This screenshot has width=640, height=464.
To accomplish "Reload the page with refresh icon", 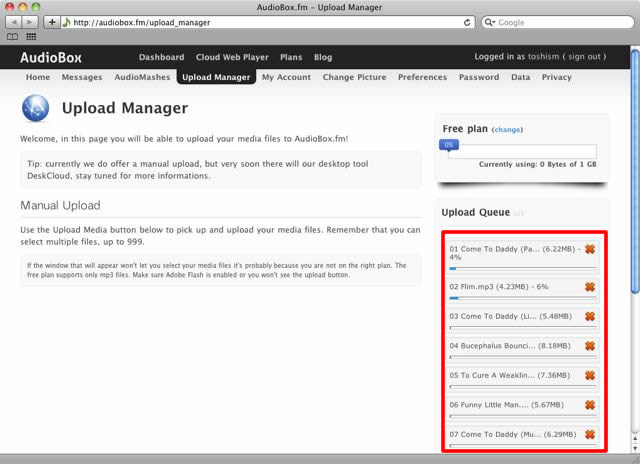I will pos(467,22).
